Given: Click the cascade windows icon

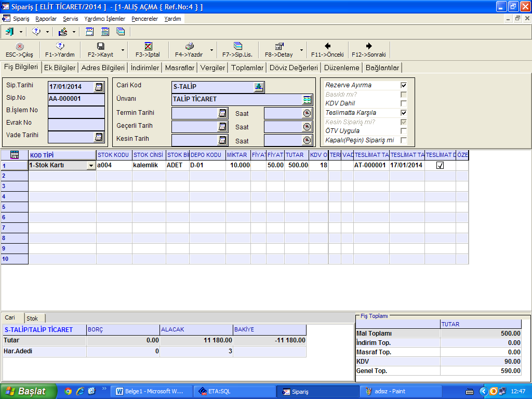Looking at the screenshot, I should tap(121, 32).
